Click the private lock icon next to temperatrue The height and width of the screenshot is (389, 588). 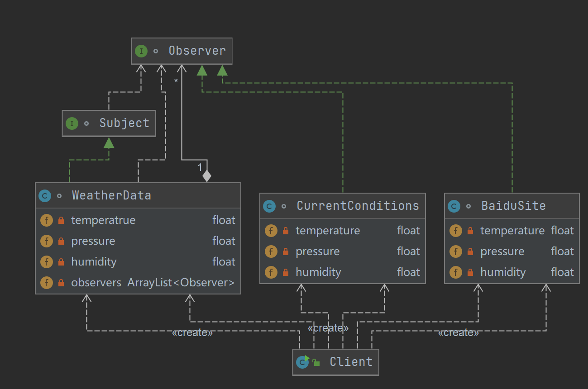(61, 221)
